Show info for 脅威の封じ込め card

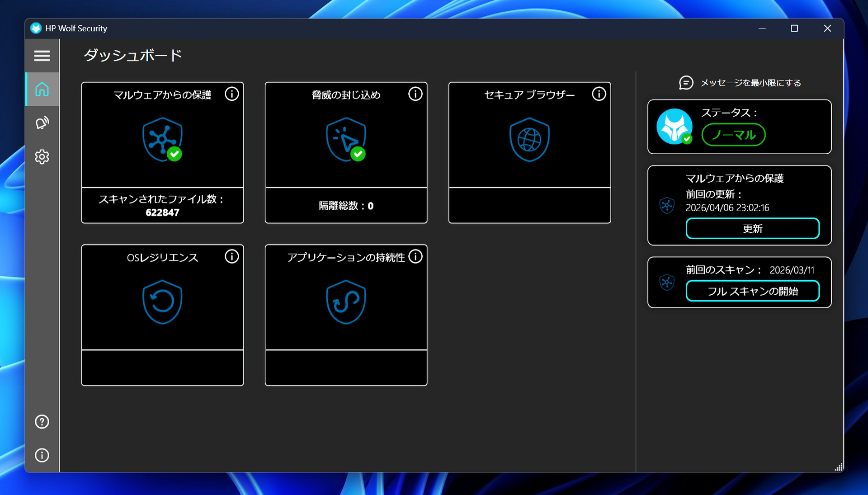pyautogui.click(x=415, y=94)
